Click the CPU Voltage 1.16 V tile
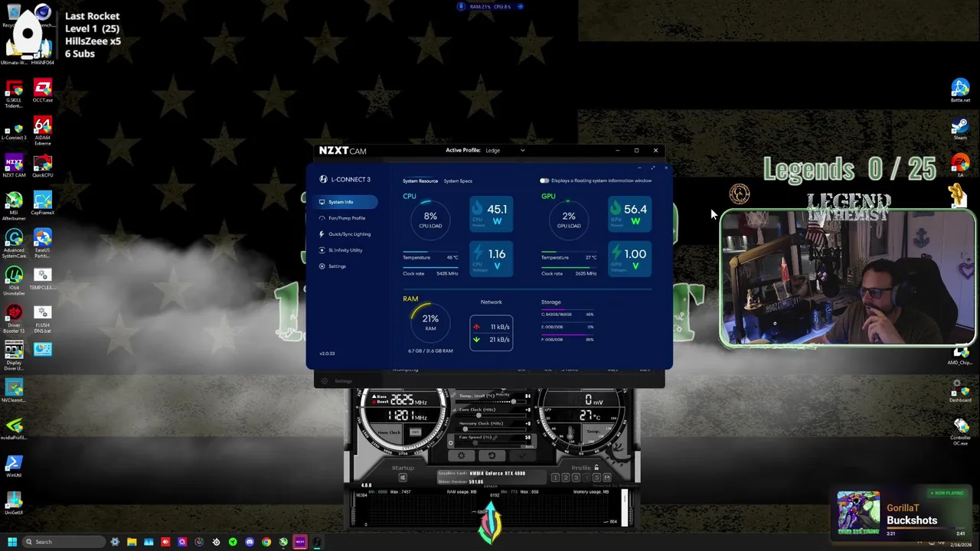980x551 pixels. 491,259
